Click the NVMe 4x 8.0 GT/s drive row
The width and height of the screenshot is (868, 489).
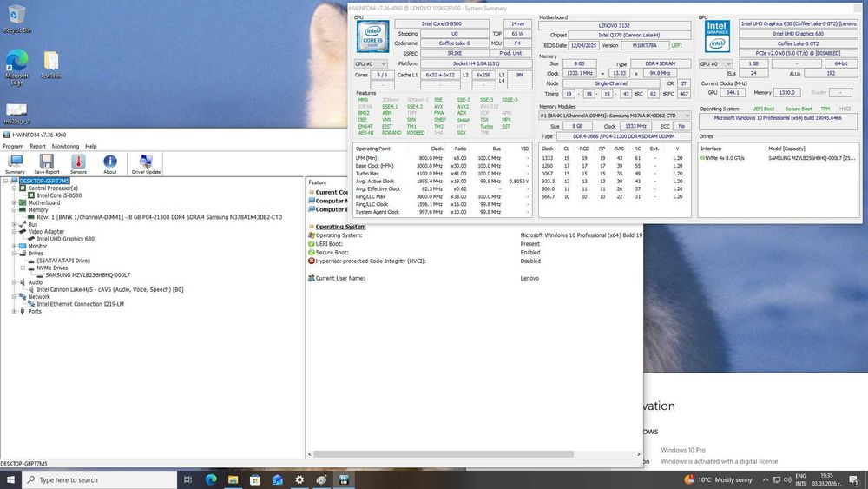click(778, 158)
